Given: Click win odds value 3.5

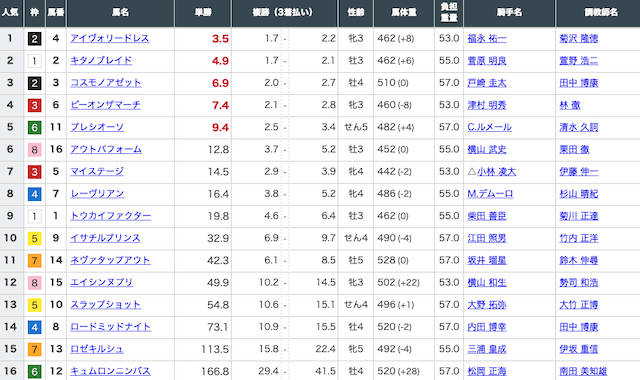Looking at the screenshot, I should pyautogui.click(x=220, y=39).
